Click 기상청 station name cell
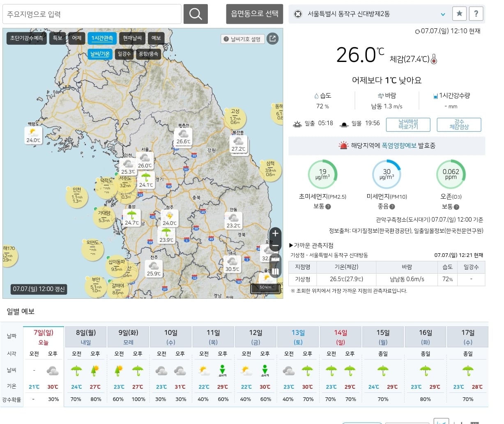504x424 pixels. [302, 279]
